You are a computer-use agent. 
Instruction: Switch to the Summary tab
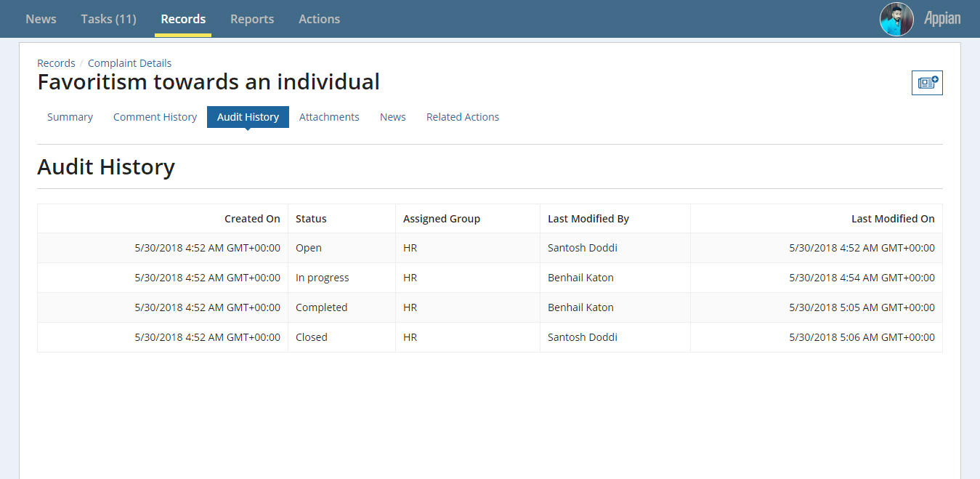coord(70,117)
